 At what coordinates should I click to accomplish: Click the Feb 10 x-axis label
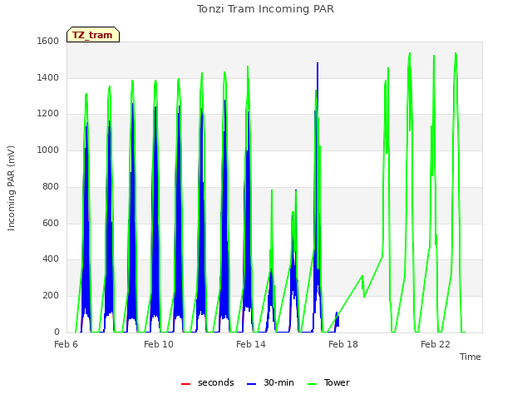(159, 344)
